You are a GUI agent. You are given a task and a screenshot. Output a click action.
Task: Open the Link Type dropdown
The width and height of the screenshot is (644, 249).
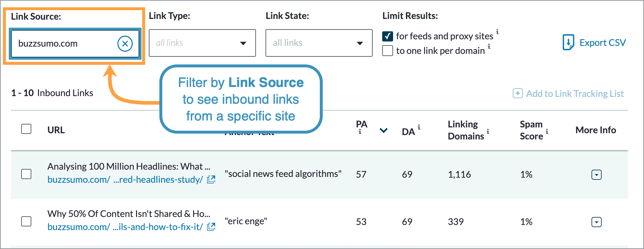202,43
